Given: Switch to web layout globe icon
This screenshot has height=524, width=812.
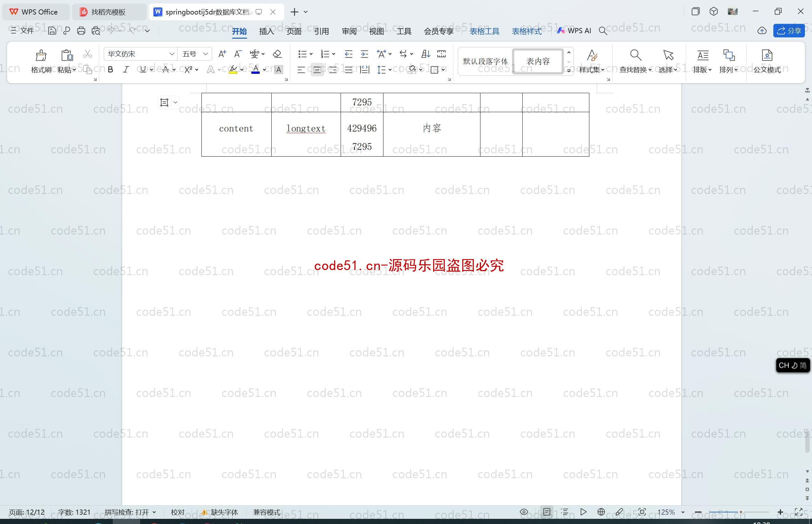Looking at the screenshot, I should click(x=601, y=512).
